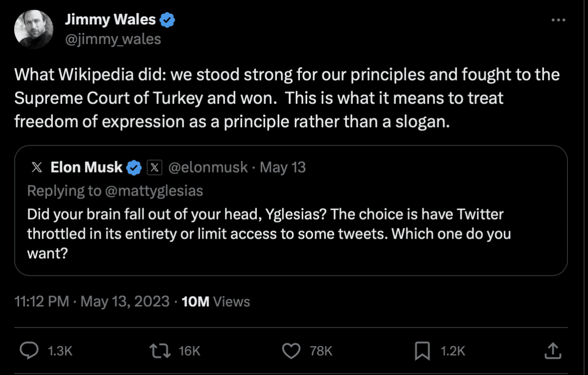588x375 pixels.
Task: Like the tweet with heart icon
Action: (x=293, y=350)
